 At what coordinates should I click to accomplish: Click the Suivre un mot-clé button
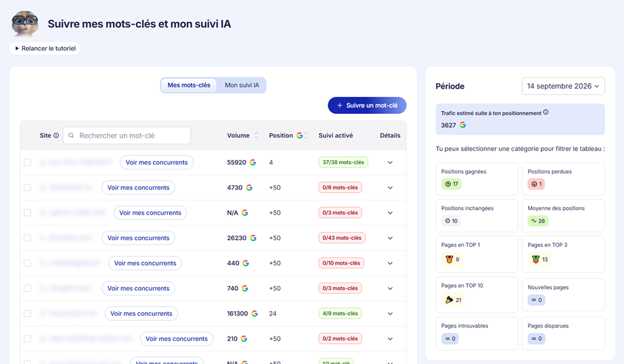click(367, 105)
